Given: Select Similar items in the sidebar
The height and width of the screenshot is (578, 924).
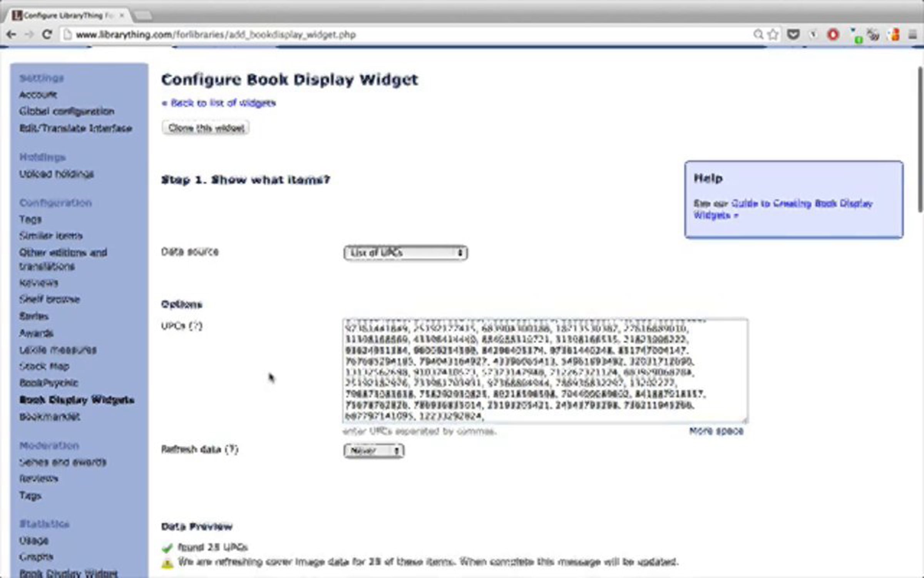Looking at the screenshot, I should pos(51,236).
